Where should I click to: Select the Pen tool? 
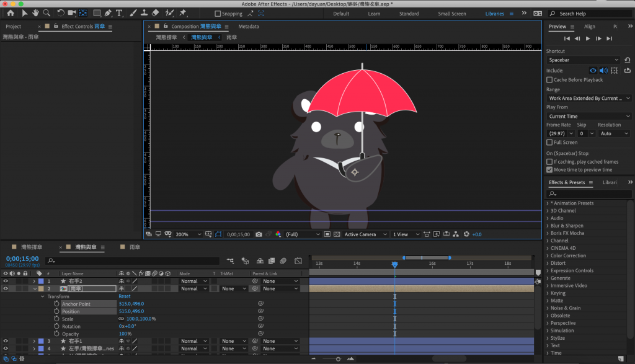tap(108, 13)
